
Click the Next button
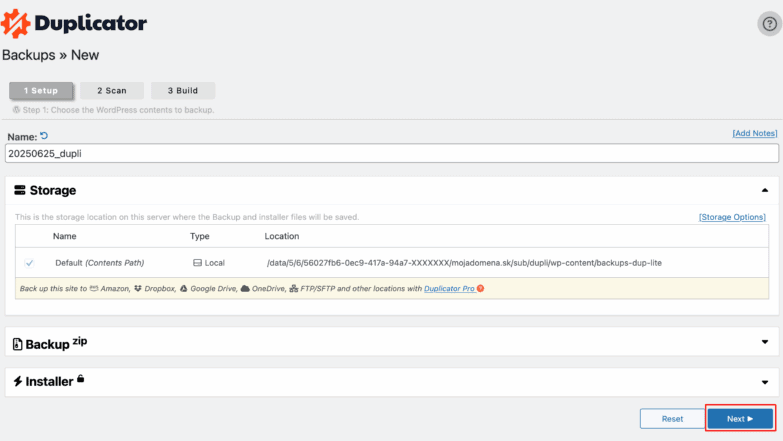pos(740,419)
